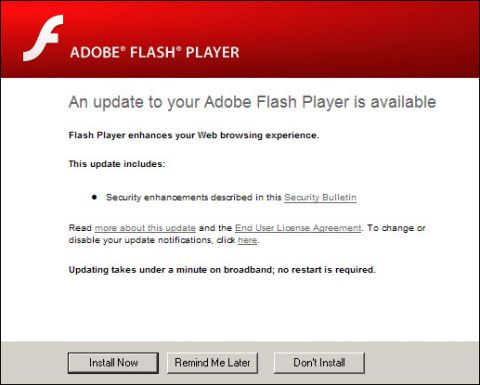Click the word 'Read' before the update link
The height and width of the screenshot is (385, 480).
(x=80, y=228)
